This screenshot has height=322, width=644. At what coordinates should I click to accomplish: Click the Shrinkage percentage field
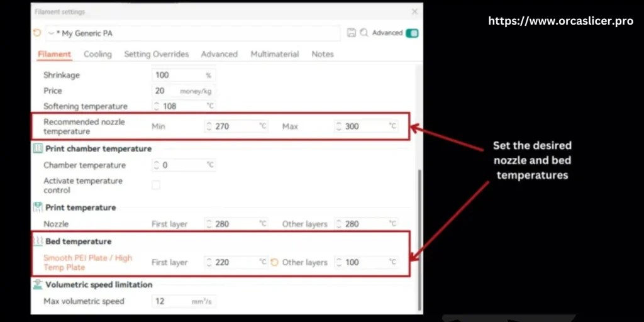pyautogui.click(x=184, y=75)
